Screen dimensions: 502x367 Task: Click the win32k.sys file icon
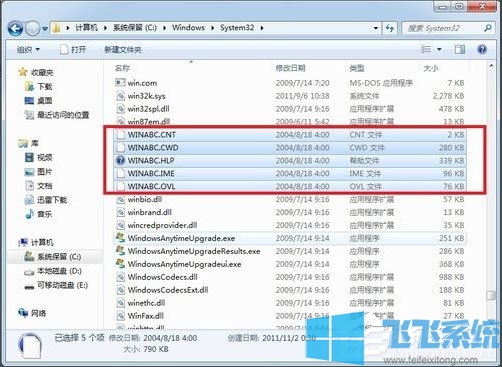click(x=120, y=96)
